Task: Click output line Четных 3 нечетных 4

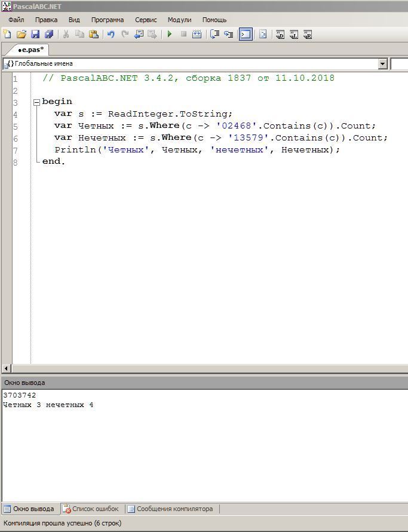Action: pyautogui.click(x=48, y=405)
